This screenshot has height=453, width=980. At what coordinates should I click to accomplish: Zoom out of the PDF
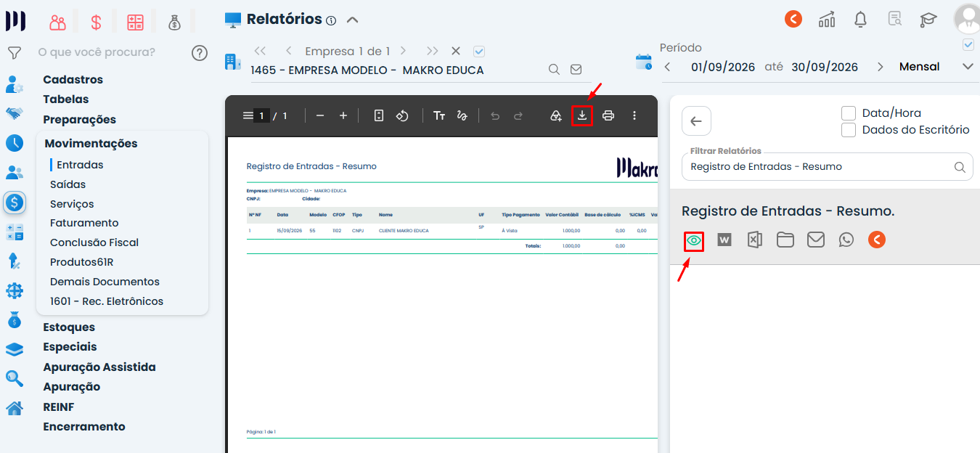[x=320, y=115]
